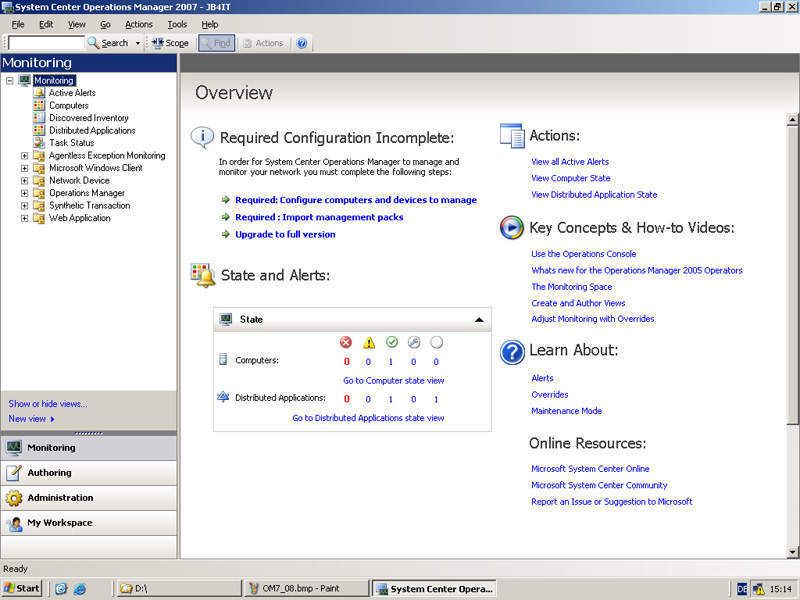Open Microsoft System Center Online link
The width and height of the screenshot is (800, 600).
[590, 469]
